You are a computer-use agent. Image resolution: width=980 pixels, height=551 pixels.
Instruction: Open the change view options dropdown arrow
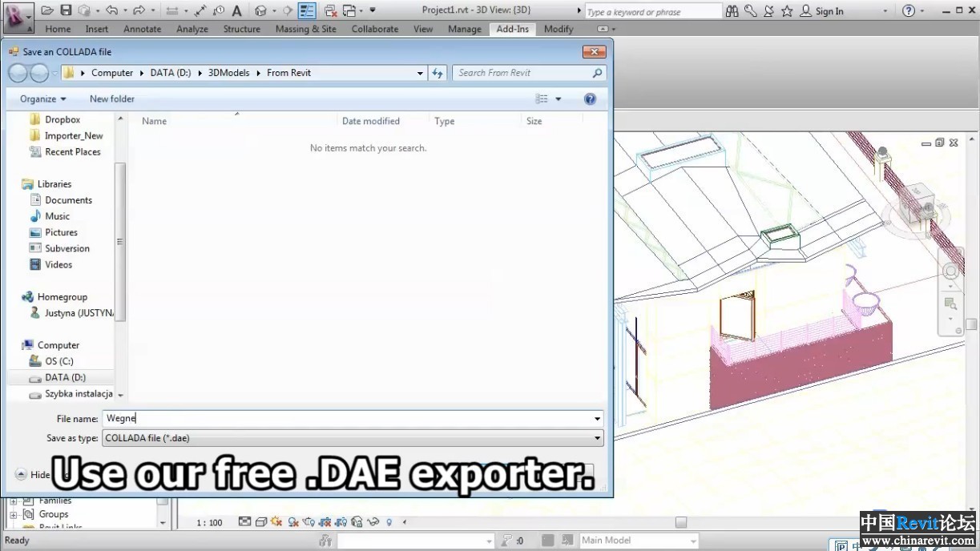click(559, 99)
